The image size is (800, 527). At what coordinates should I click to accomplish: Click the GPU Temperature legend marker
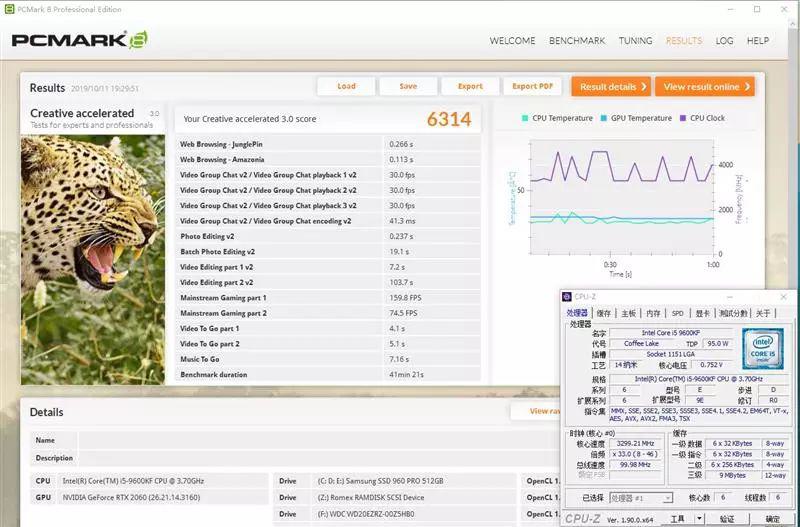604,118
